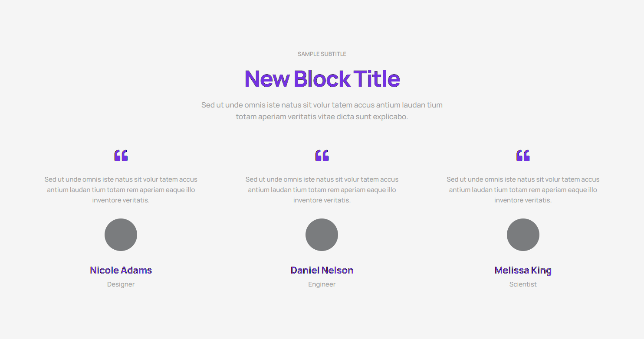The height and width of the screenshot is (339, 644).
Task: Select the testimonial paragraph above Daniel Nelson
Action: pyautogui.click(x=322, y=190)
